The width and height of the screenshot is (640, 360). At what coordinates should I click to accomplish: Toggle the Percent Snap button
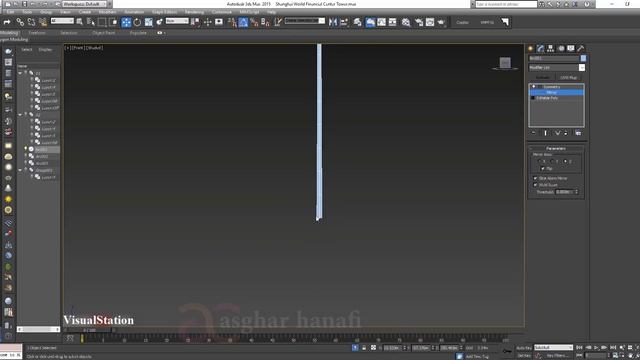tap(254, 22)
